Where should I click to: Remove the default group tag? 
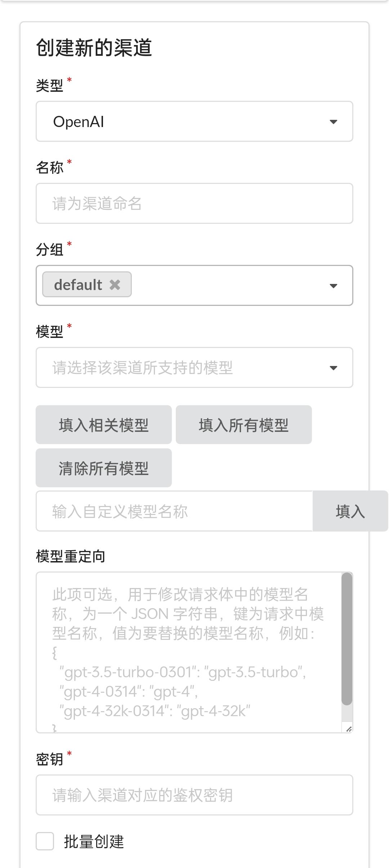click(x=115, y=285)
